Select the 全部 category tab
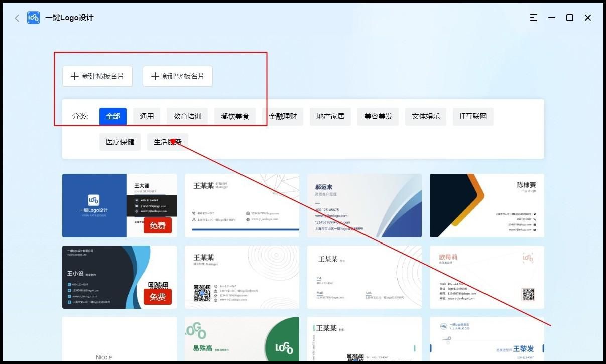The image size is (606, 364). click(x=113, y=116)
